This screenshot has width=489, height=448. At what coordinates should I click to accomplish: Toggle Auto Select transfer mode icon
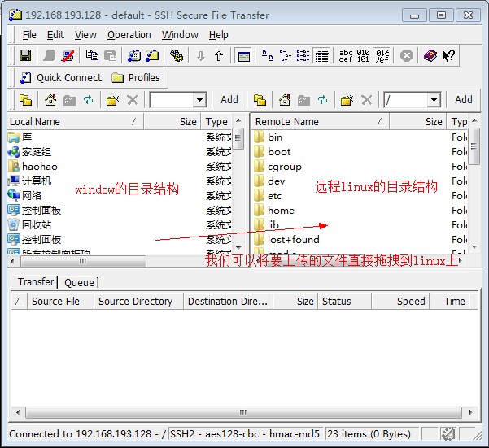tap(382, 56)
